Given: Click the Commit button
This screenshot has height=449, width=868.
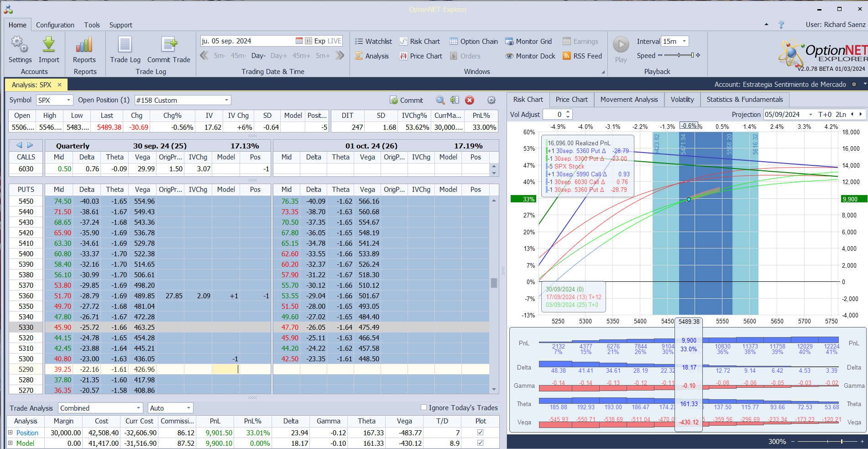Looking at the screenshot, I should (x=407, y=100).
